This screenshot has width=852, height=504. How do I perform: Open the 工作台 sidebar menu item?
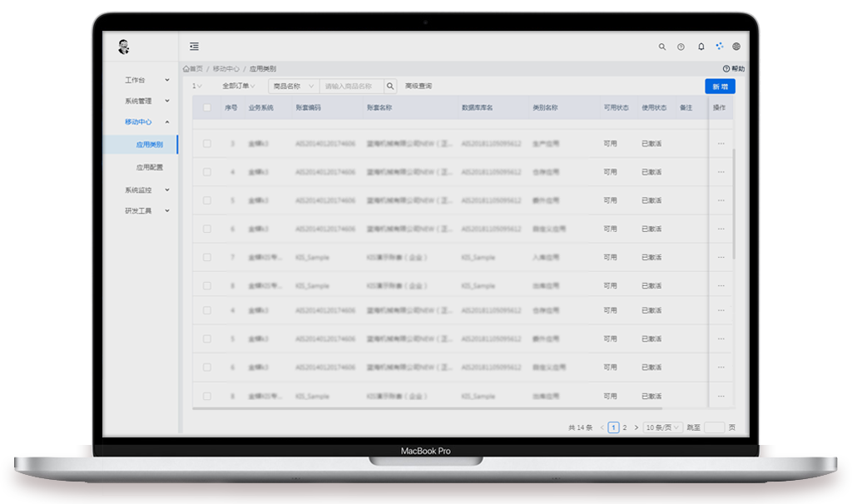pos(146,80)
